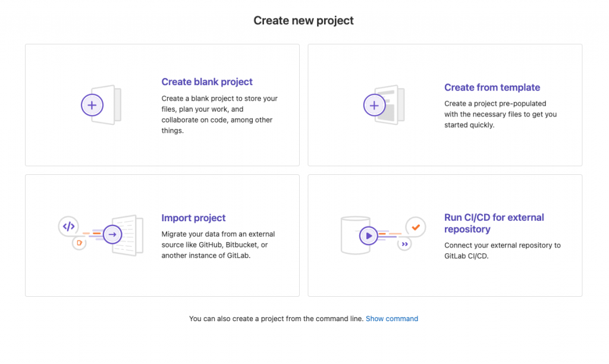Click the Create new project page title
Image resolution: width=609 pixels, height=364 pixels.
(303, 21)
